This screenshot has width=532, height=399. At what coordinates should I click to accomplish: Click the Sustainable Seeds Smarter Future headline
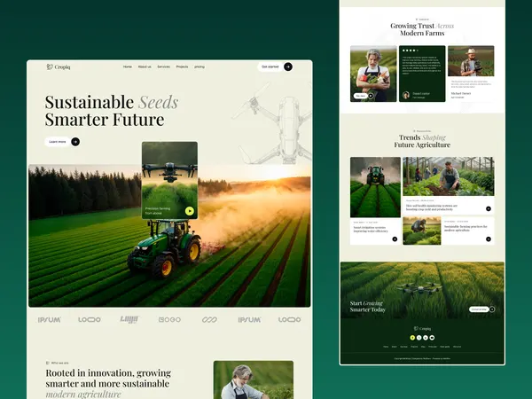click(112, 111)
